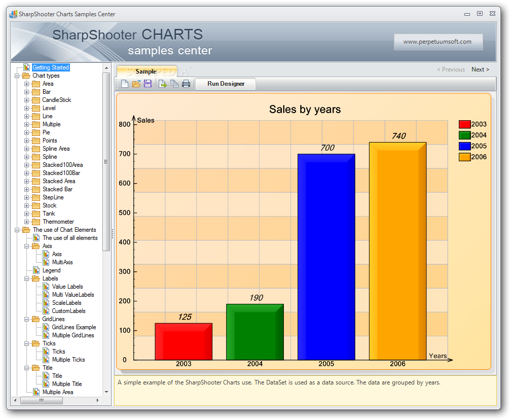Click the Multiple Area sample icon
This screenshot has width=511, height=420.
[36, 392]
